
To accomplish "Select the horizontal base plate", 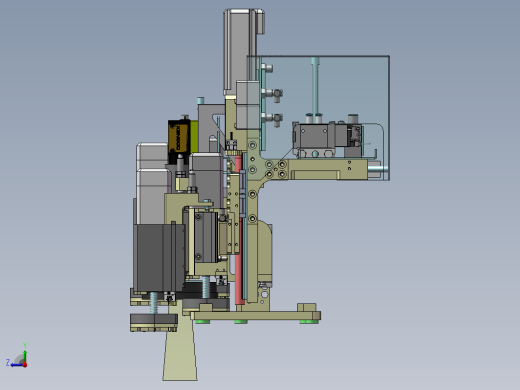I will (x=256, y=315).
